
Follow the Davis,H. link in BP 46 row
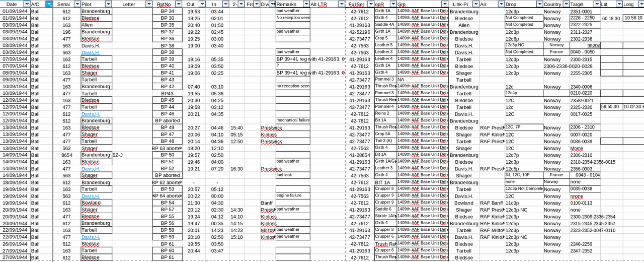(x=91, y=114)
